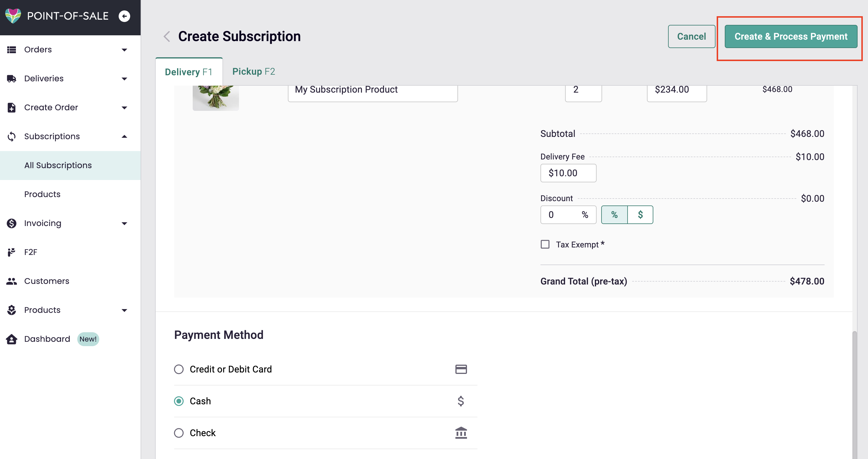
Task: Go back using the chevron beside Create Subscription
Action: click(166, 36)
